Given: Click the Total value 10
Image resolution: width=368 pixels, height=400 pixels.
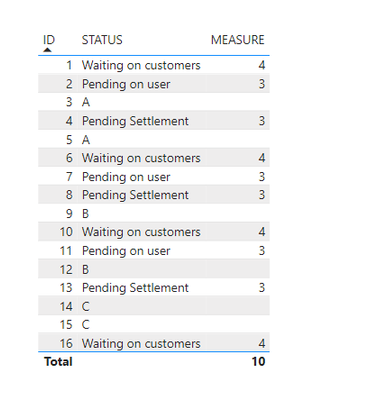Looking at the screenshot, I should [x=258, y=362].
